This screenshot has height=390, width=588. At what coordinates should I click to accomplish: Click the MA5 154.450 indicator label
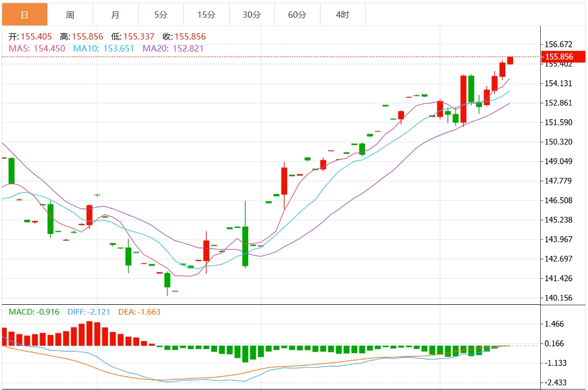click(37, 48)
